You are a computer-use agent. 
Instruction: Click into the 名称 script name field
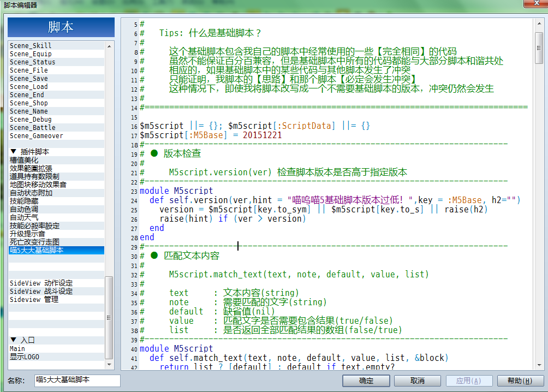pyautogui.click(x=78, y=381)
